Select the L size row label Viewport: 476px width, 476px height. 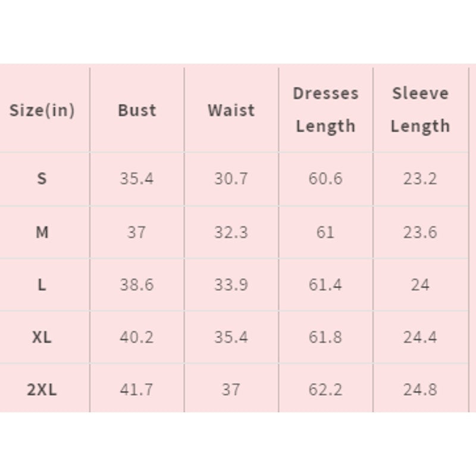tap(42, 285)
